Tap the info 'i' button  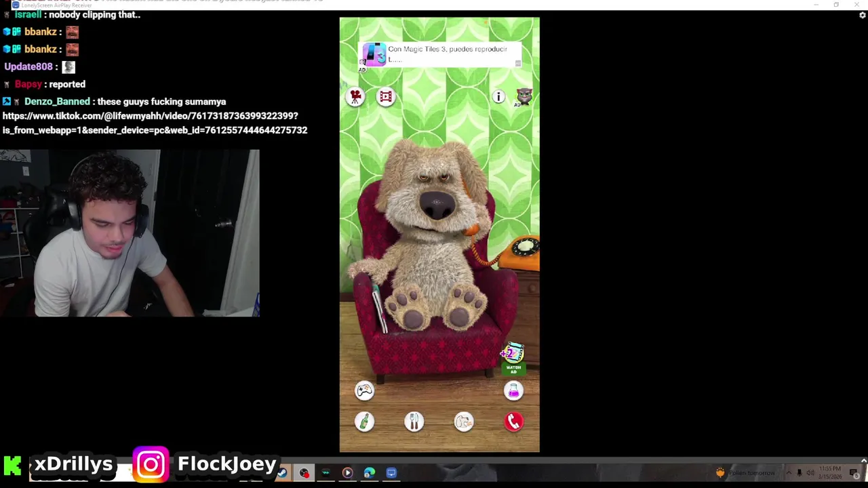pos(498,97)
